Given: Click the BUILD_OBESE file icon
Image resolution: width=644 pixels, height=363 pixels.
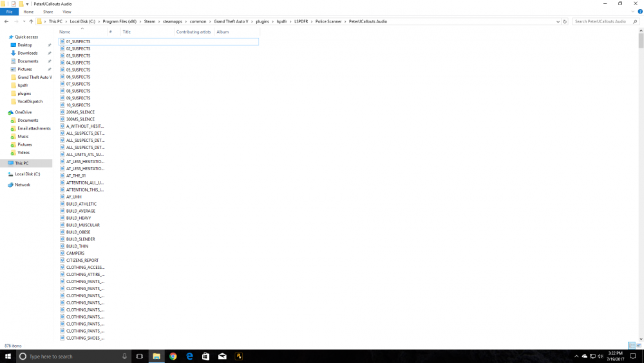Looking at the screenshot, I should tap(62, 232).
